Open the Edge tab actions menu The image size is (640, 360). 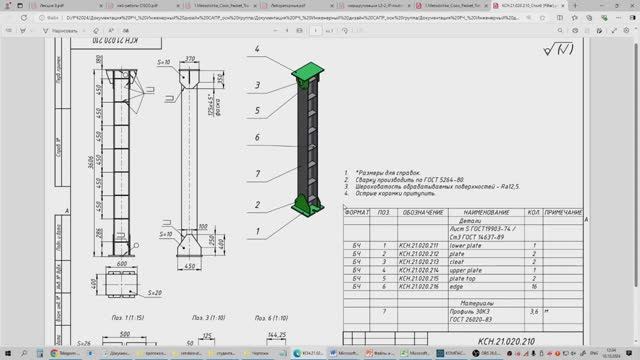point(20,6)
